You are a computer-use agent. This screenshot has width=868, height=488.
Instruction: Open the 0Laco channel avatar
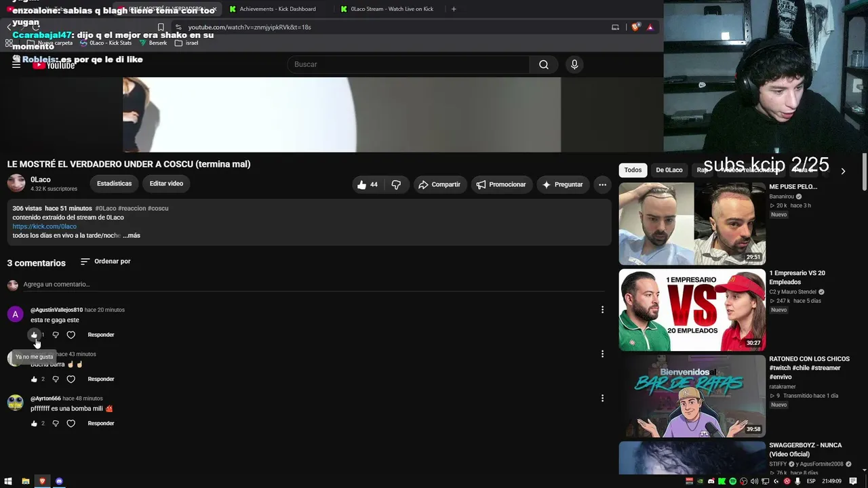click(16, 183)
